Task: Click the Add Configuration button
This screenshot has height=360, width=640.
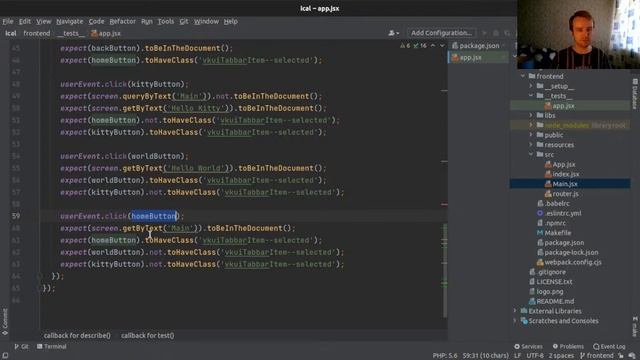Action: click(441, 33)
